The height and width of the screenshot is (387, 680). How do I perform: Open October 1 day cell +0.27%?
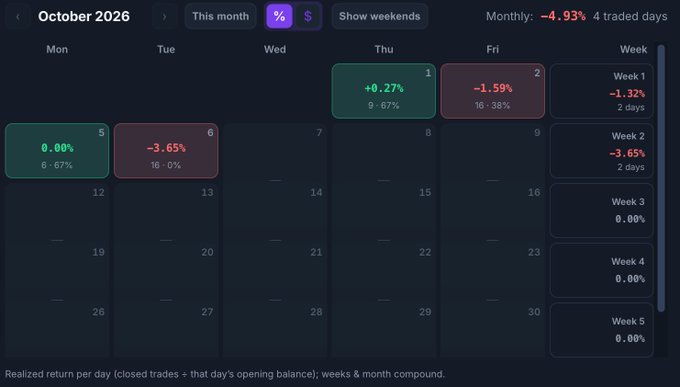point(384,91)
